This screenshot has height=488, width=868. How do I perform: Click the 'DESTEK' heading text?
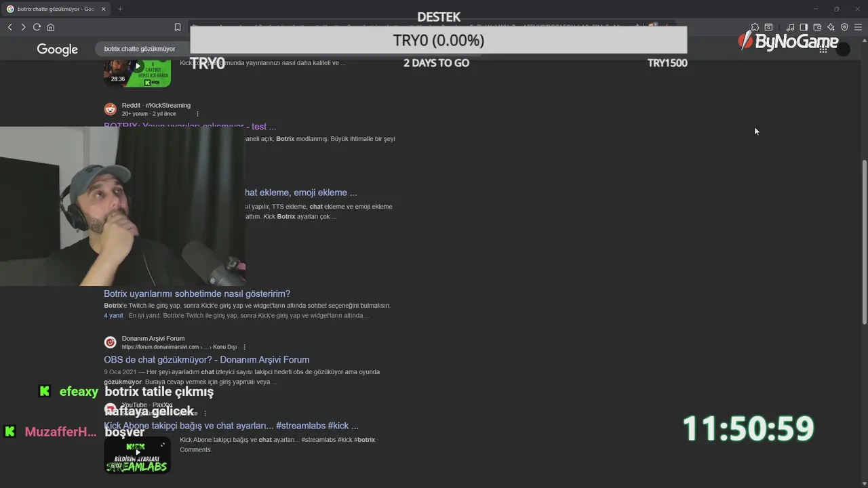pyautogui.click(x=438, y=17)
